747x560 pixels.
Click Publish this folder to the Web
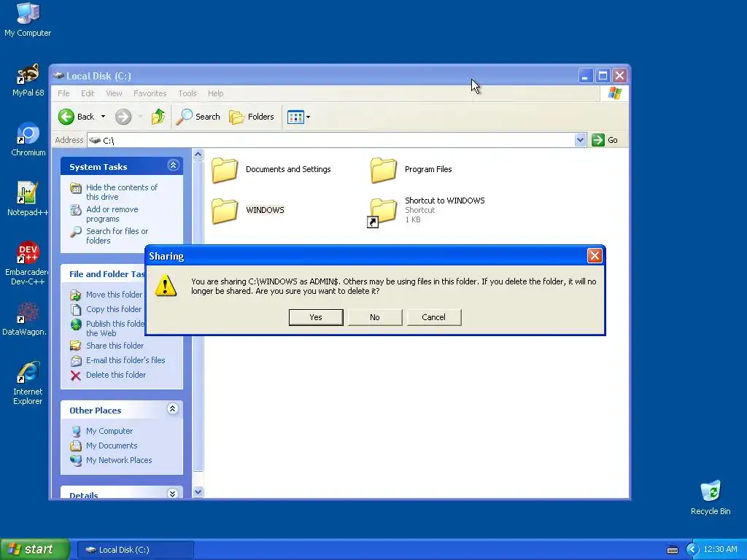(115, 329)
